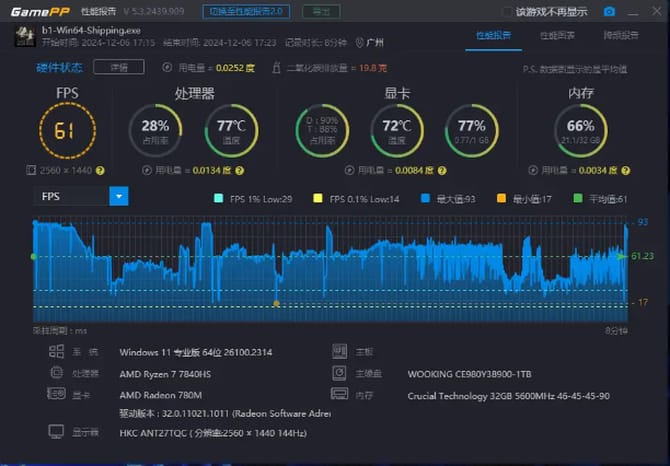Switch to the 性能图表 tab

[557, 35]
